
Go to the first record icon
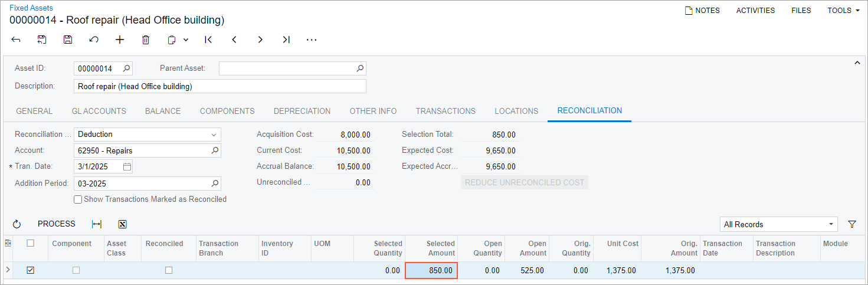(x=208, y=40)
